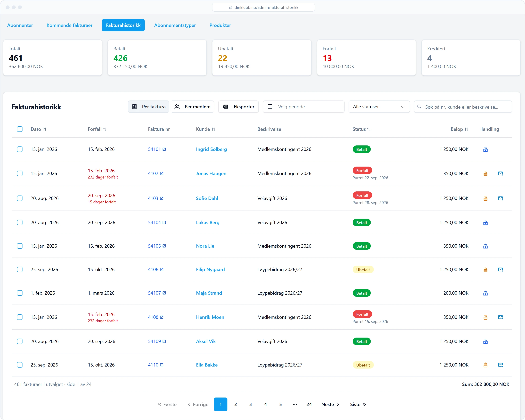525x420 pixels.
Task: Go to the Abonnementstyper tab
Action: (175, 25)
